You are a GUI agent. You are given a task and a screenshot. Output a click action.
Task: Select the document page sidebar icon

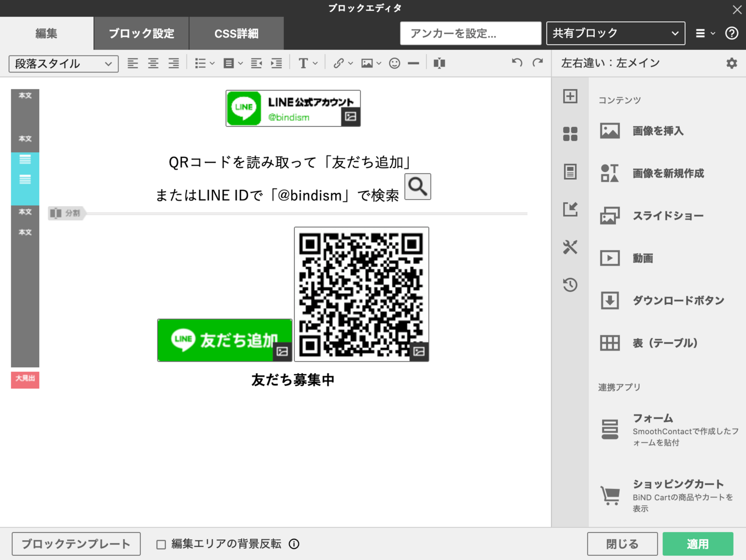tap(570, 171)
